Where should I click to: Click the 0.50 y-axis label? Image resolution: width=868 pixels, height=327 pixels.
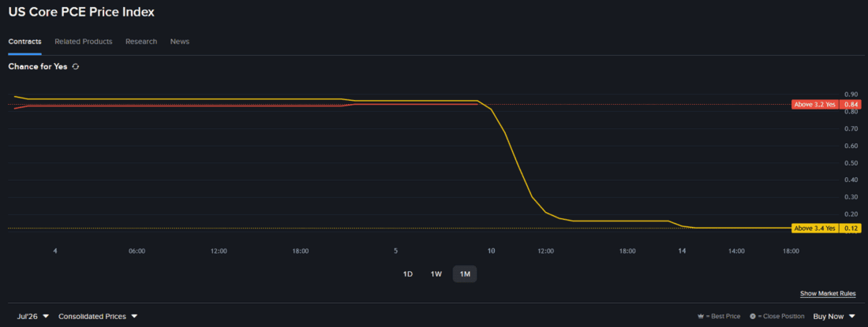(x=851, y=163)
